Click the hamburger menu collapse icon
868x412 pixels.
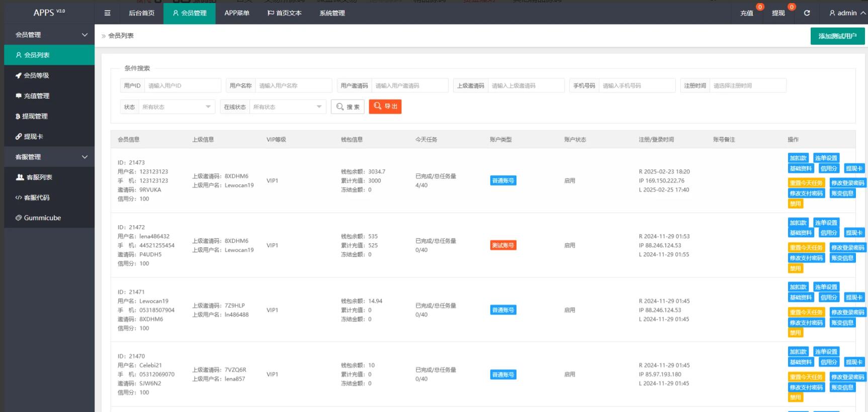(107, 13)
